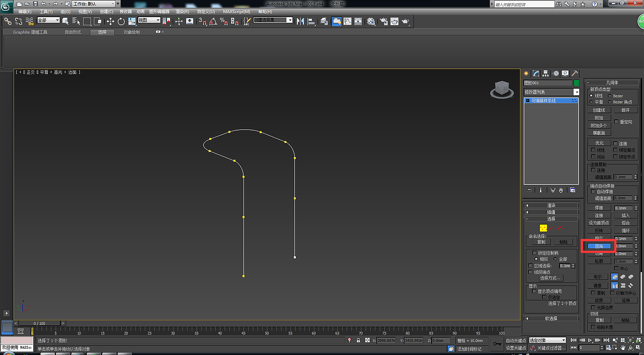The width and height of the screenshot is (644, 355).
Task: Open the 修改器列表 dropdown
Action: click(x=552, y=92)
